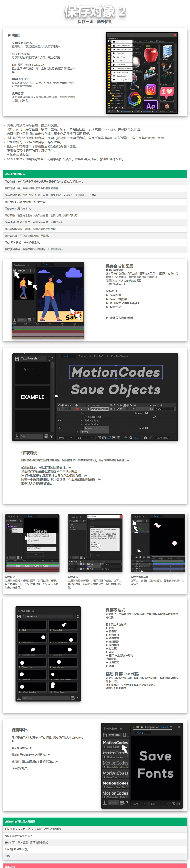Choose Save Codes menu entry
Image resolution: width=190 pixels, height=868 pixels.
[x=122, y=76]
